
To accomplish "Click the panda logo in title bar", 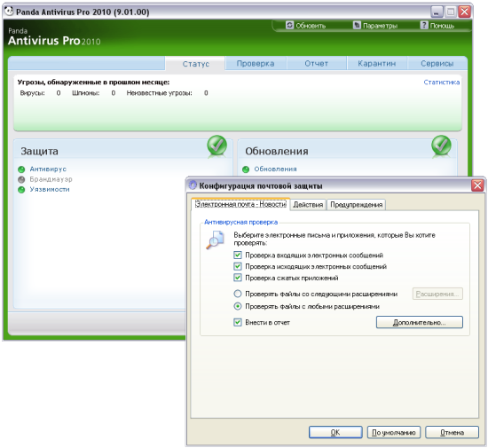I will [x=10, y=11].
